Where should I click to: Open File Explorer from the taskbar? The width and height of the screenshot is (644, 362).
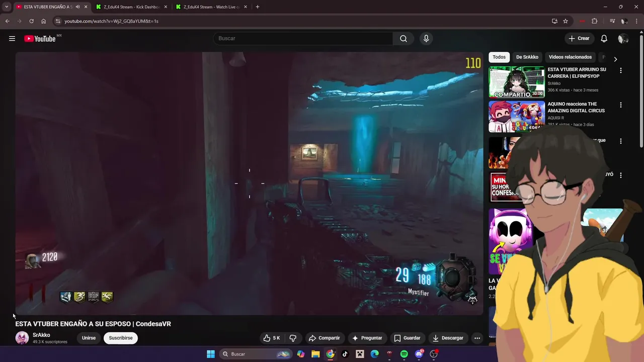pos(315,354)
